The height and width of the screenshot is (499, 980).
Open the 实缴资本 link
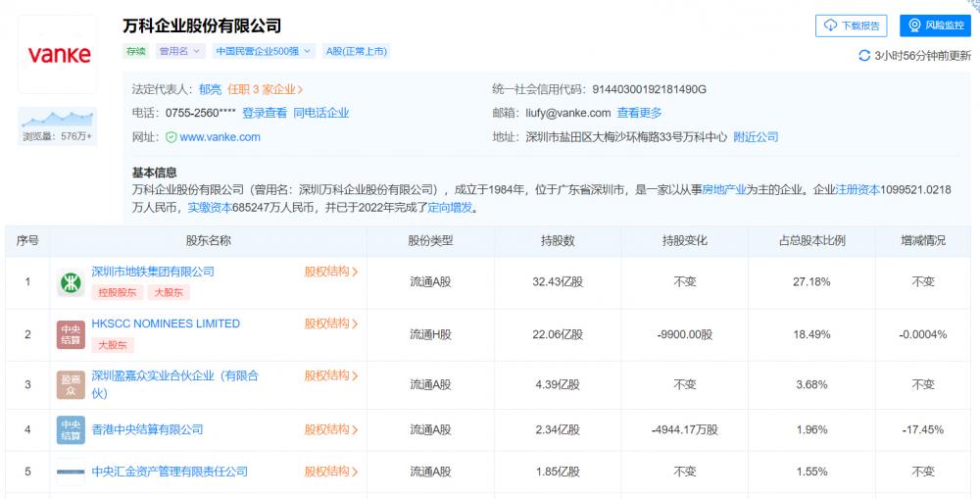coord(210,208)
